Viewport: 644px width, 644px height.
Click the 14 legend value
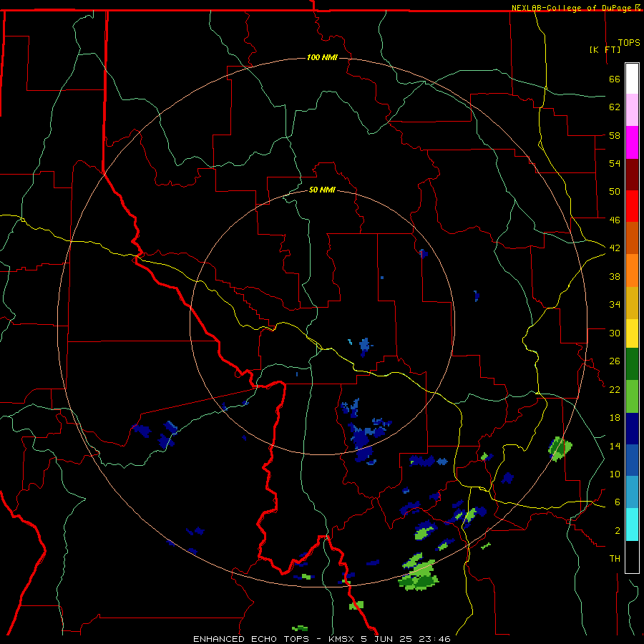pyautogui.click(x=615, y=446)
